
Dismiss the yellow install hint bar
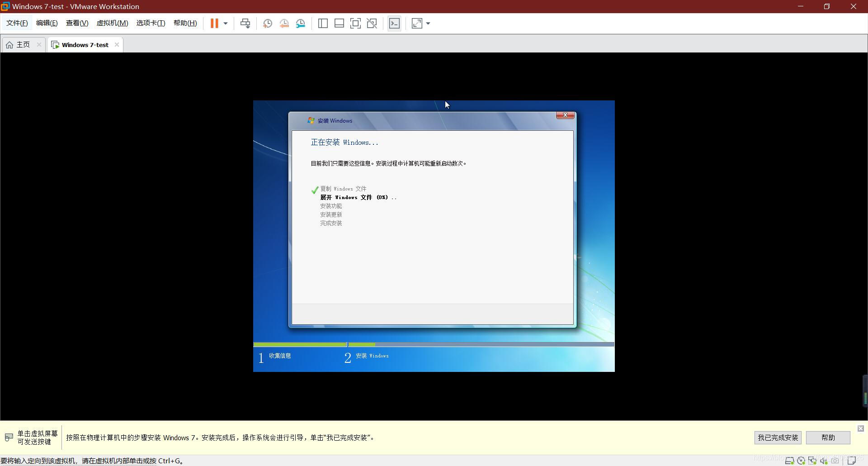pos(861,428)
